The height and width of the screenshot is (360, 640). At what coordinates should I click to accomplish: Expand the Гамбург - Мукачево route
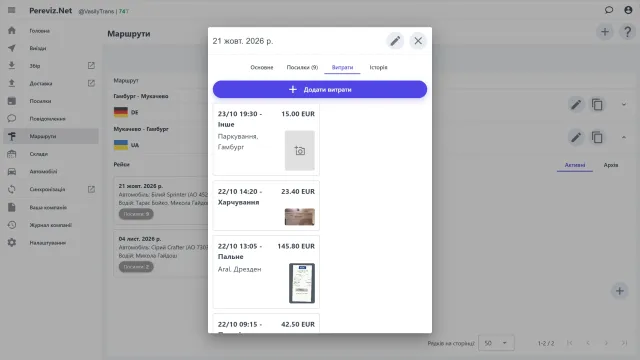click(x=624, y=104)
